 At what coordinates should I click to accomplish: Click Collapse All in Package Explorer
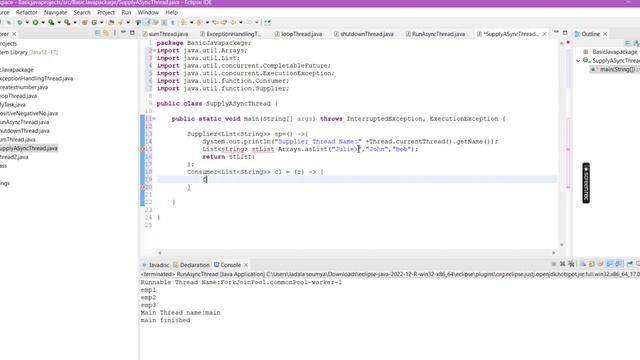point(97,33)
